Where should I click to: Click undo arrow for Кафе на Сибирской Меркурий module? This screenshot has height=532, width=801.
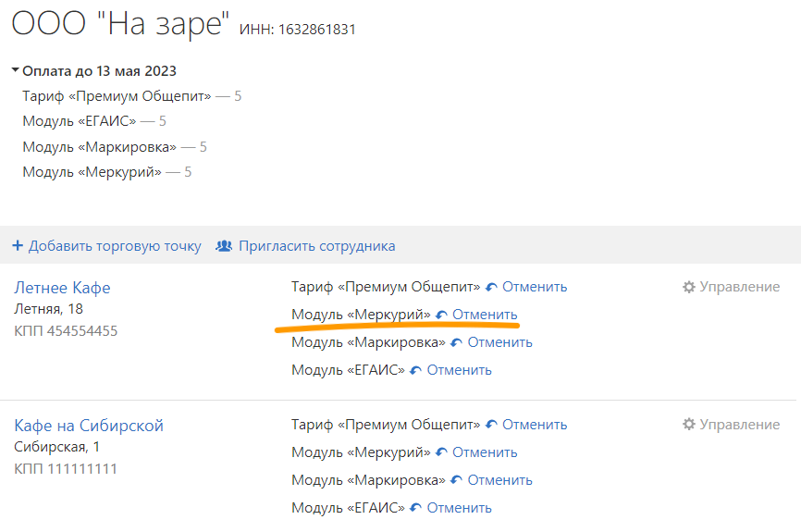click(441, 452)
